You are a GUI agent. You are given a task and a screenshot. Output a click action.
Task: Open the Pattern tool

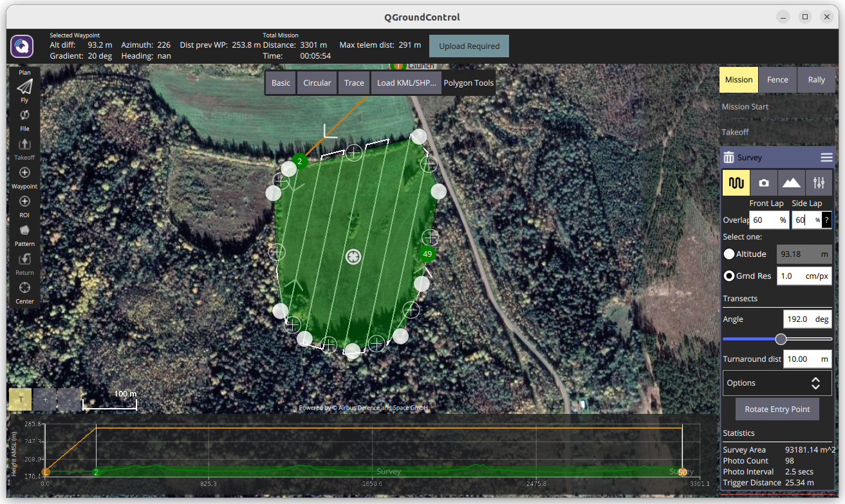[x=24, y=230]
